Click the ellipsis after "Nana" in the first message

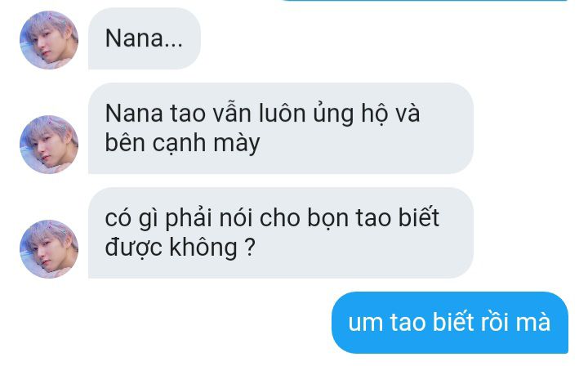pyautogui.click(x=174, y=45)
